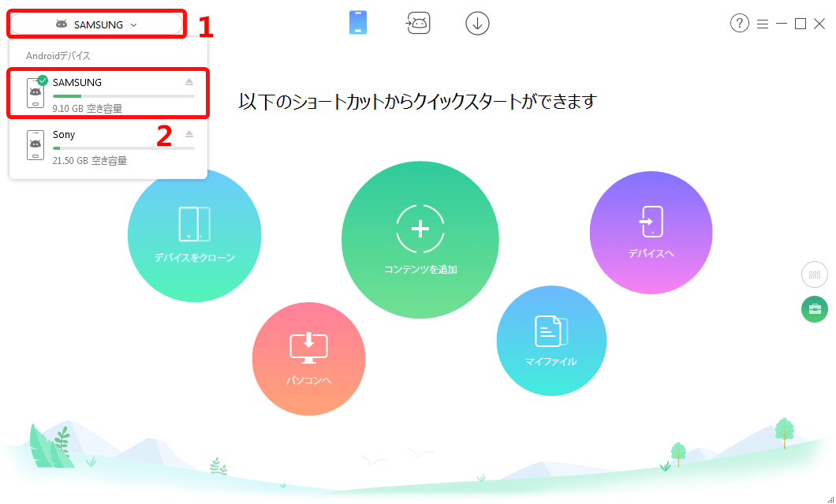
Task: Click the quick start heading text
Action: click(x=417, y=101)
